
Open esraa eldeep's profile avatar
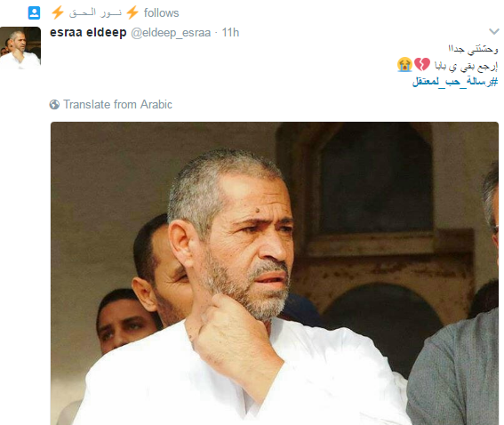coord(20,47)
